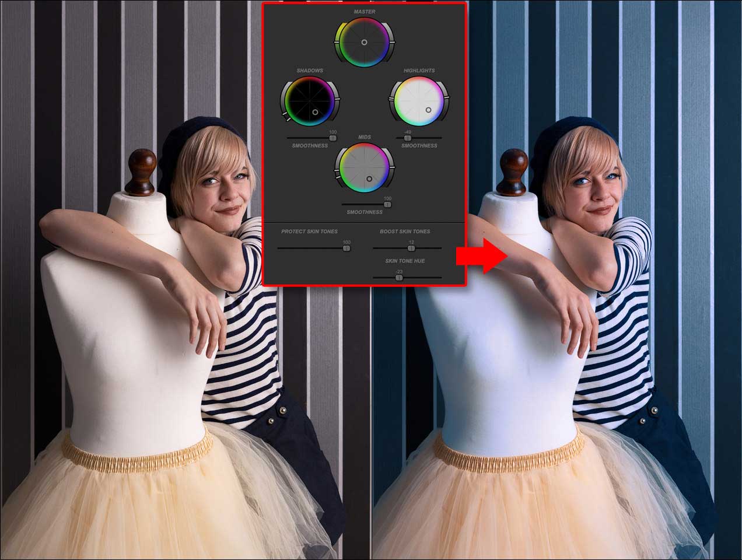Image resolution: width=742 pixels, height=560 pixels.
Task: Click the Skin Tone Hue slider handle
Action: [399, 278]
